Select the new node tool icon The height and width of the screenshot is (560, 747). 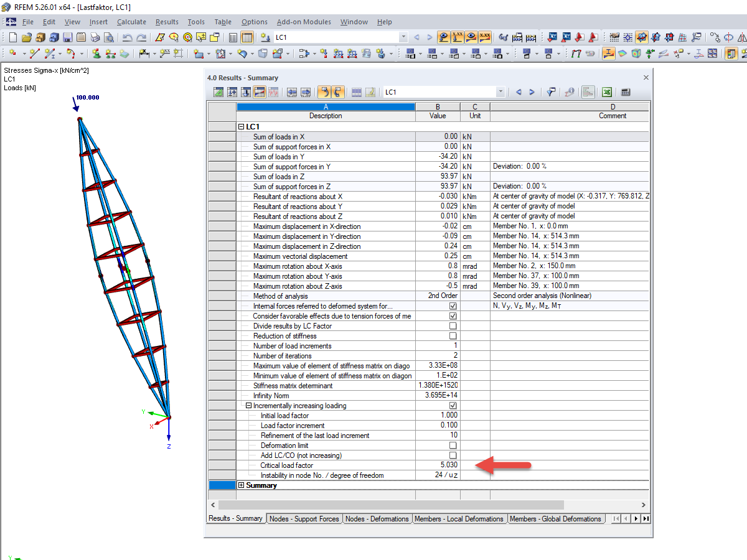tap(13, 54)
